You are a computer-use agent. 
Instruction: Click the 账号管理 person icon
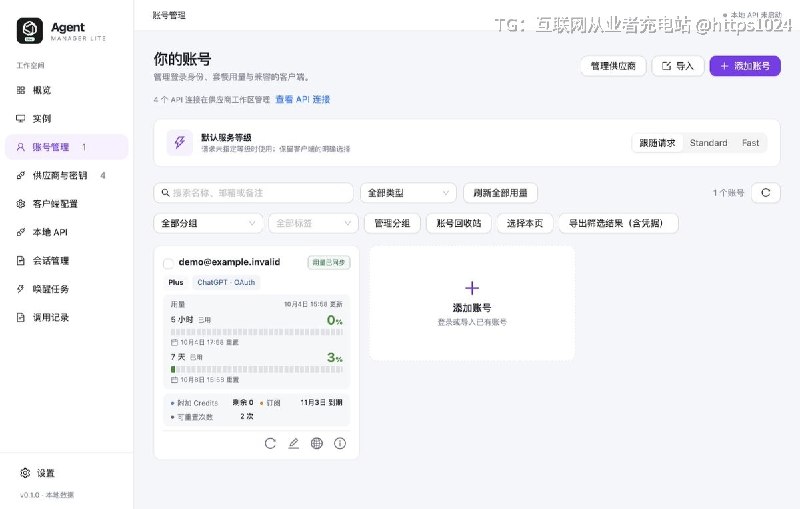pyautogui.click(x=21, y=147)
